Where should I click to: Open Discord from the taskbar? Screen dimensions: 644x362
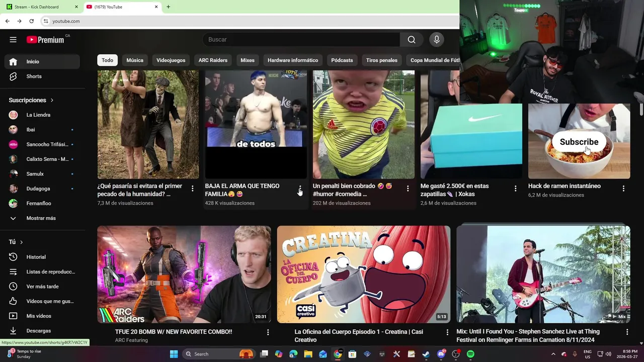pyautogui.click(x=441, y=354)
